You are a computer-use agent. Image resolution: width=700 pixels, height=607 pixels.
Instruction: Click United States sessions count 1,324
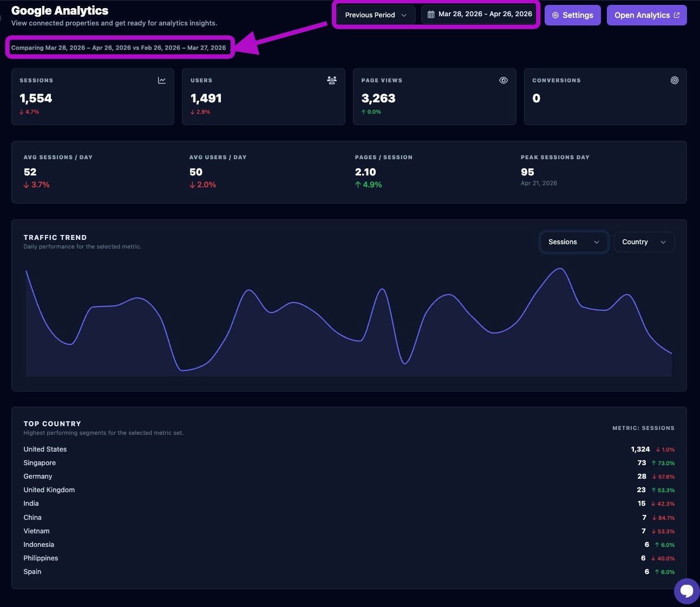(x=640, y=449)
